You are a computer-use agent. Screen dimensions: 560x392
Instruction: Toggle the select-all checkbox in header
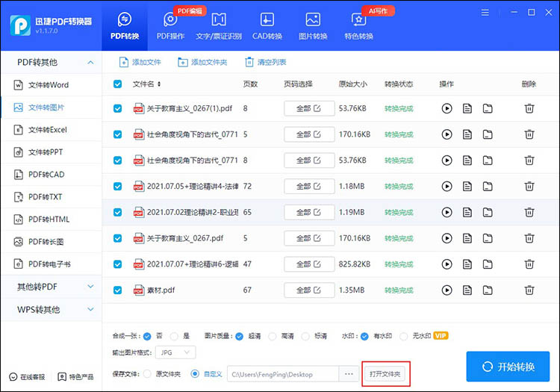(117, 84)
